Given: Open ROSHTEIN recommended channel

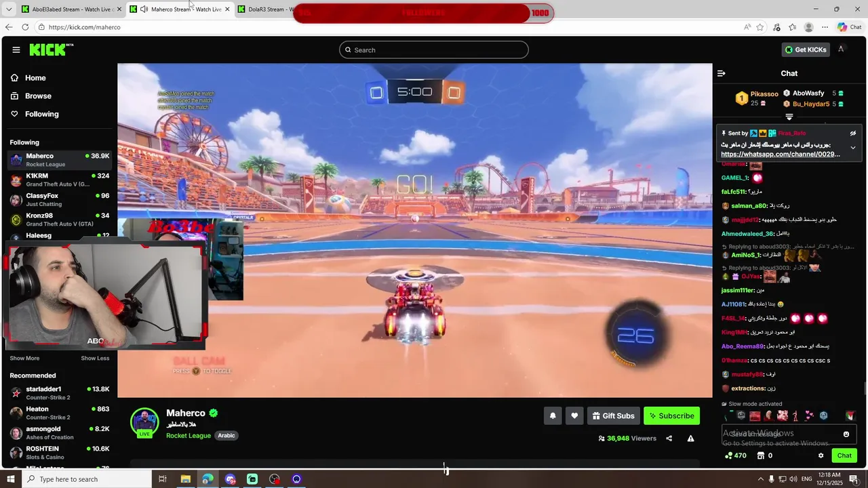Looking at the screenshot, I should (60, 453).
